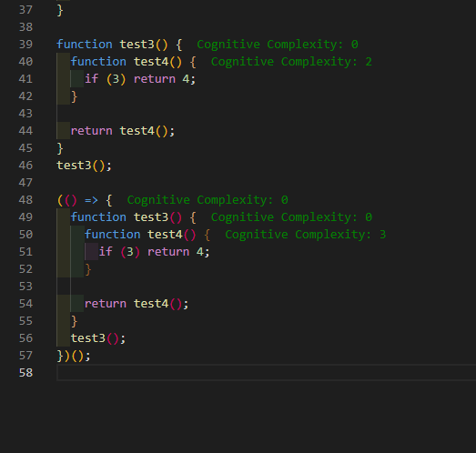The width and height of the screenshot is (476, 453).
Task: Click 'Cognitive Complexity: 0' on line 49
Action: 291,217
